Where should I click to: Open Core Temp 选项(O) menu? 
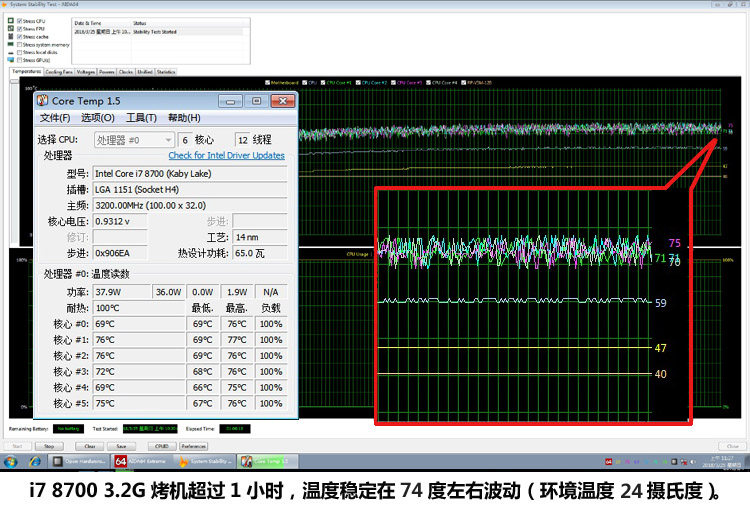point(98,118)
